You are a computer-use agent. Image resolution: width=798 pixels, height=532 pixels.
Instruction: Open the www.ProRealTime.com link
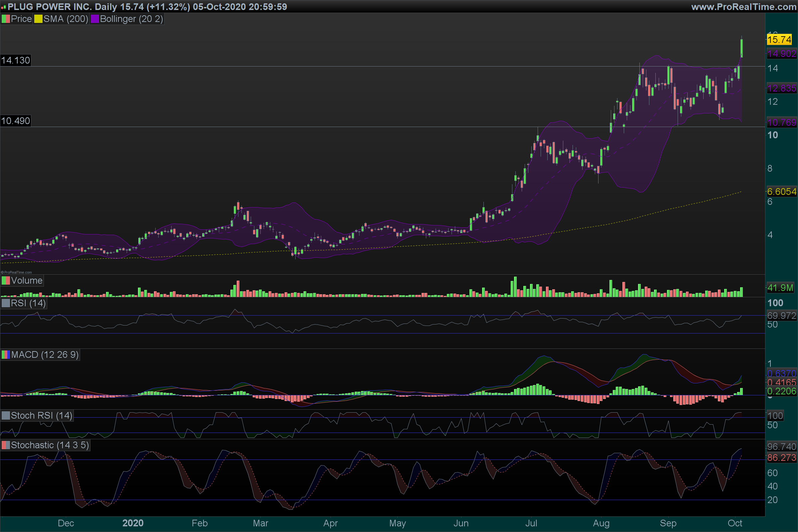[743, 7]
